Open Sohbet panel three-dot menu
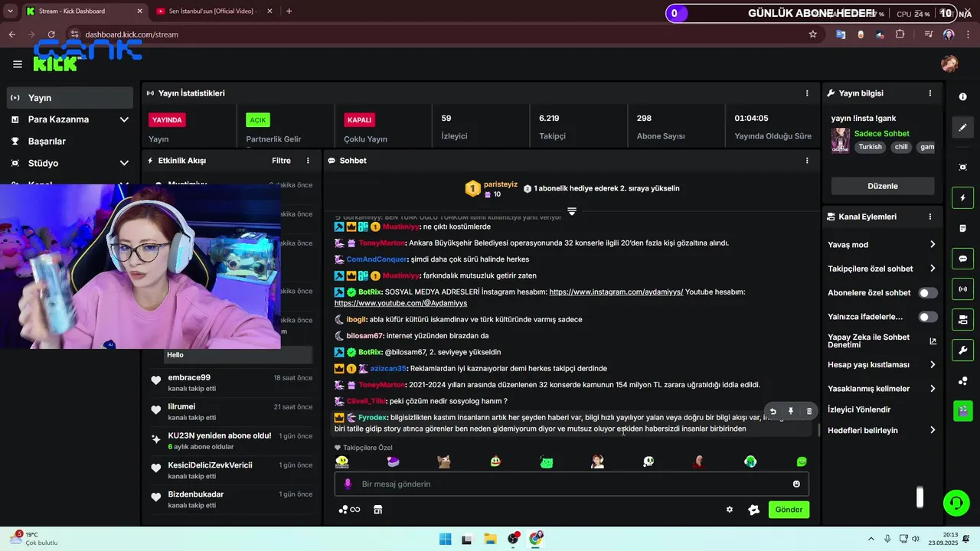980x551 pixels. [x=807, y=161]
